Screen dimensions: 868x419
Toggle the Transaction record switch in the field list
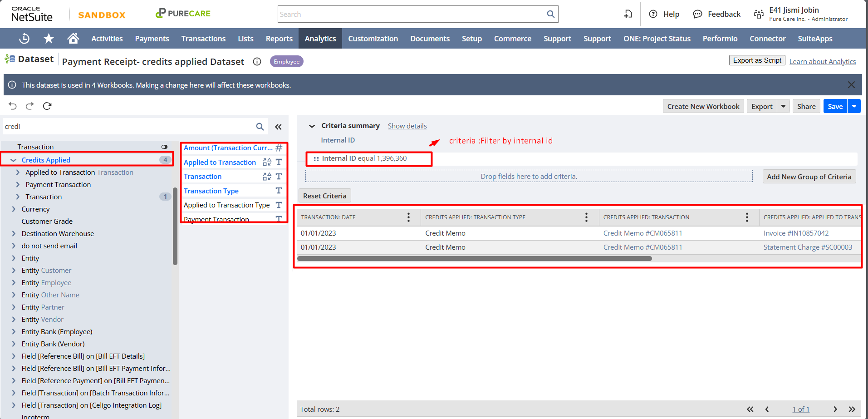coord(164,147)
